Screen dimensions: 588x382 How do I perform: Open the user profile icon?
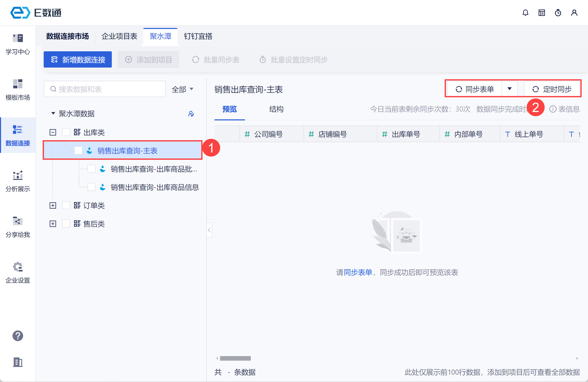point(574,13)
